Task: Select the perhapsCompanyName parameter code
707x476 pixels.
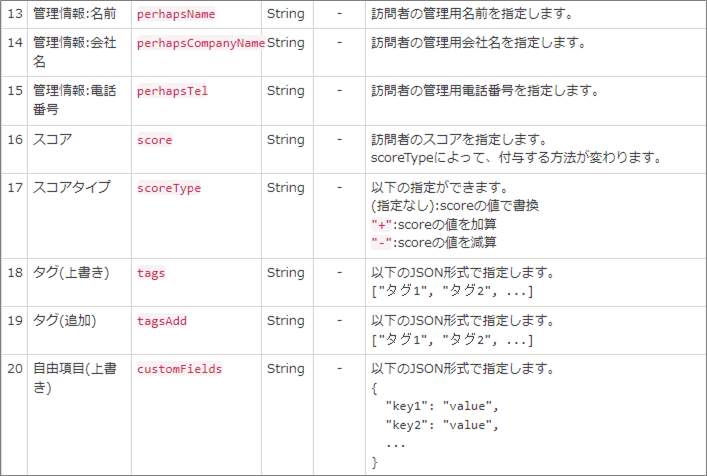Action: tap(201, 43)
